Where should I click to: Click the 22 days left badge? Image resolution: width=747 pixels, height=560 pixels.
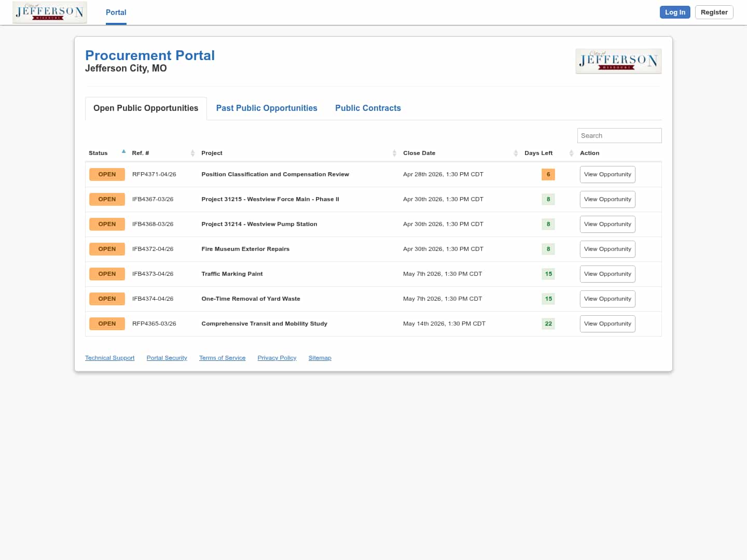point(548,324)
